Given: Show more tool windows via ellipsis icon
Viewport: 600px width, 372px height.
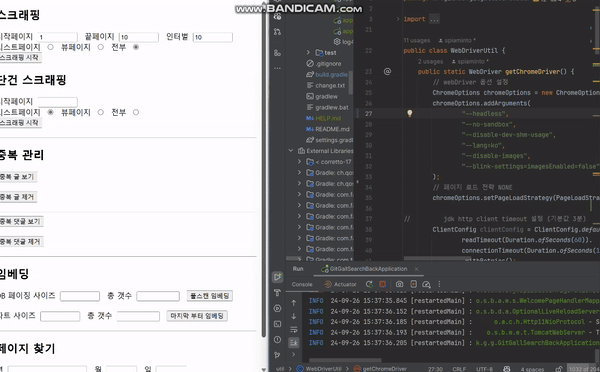Looking at the screenshot, I should [277, 69].
